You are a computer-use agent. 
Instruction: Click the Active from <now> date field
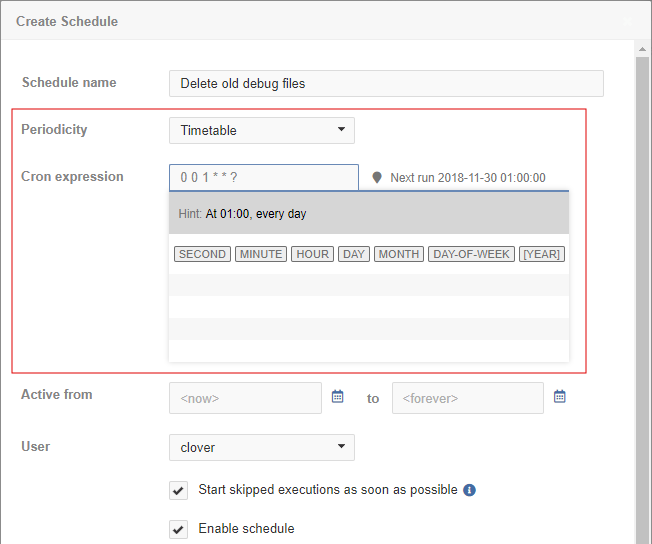pyautogui.click(x=245, y=398)
